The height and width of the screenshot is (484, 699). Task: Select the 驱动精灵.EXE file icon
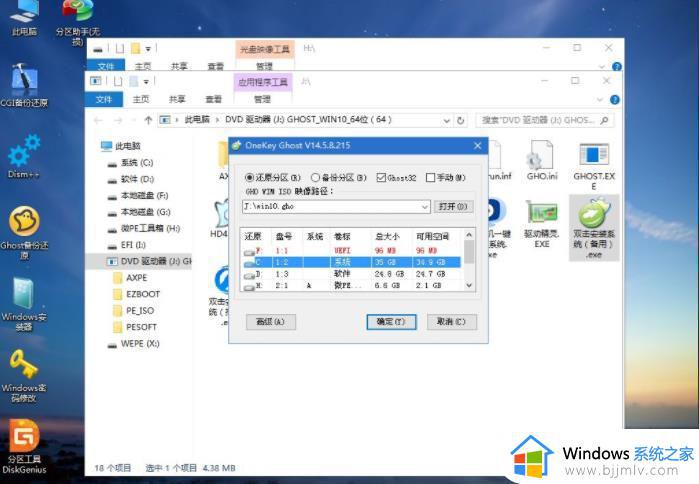(542, 224)
